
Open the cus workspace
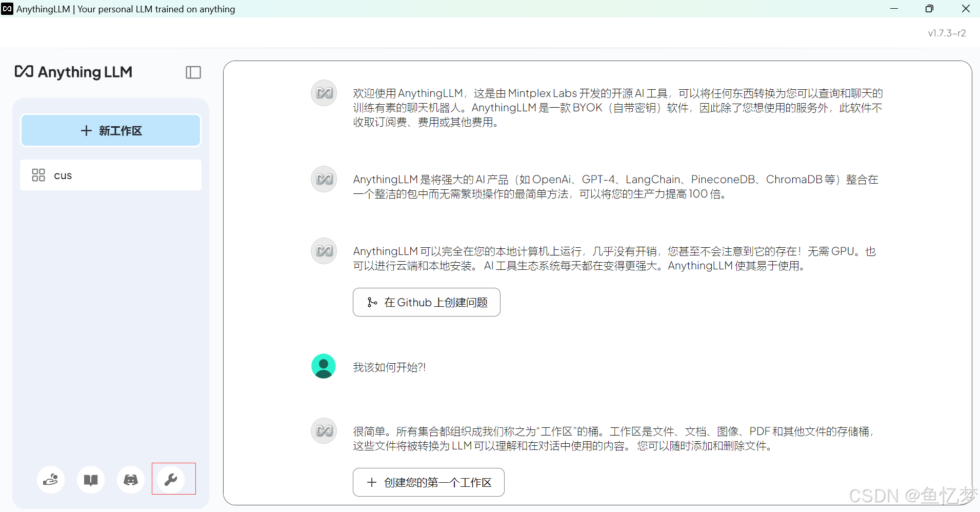point(111,175)
